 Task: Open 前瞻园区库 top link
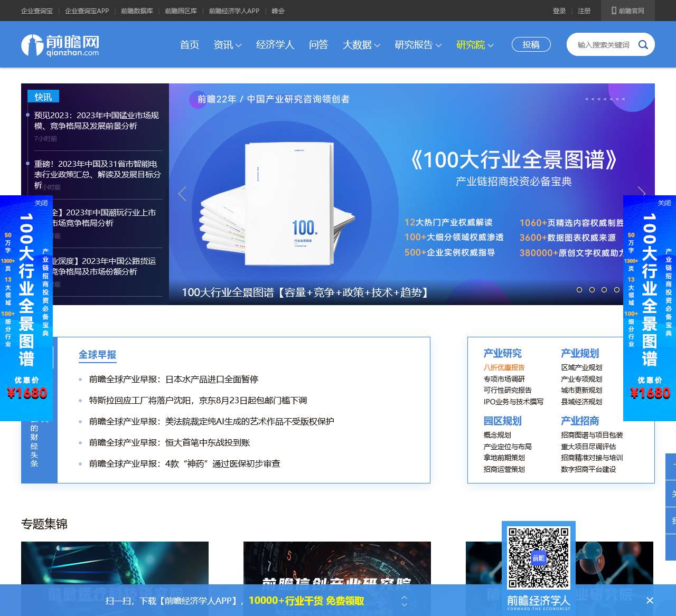click(181, 11)
